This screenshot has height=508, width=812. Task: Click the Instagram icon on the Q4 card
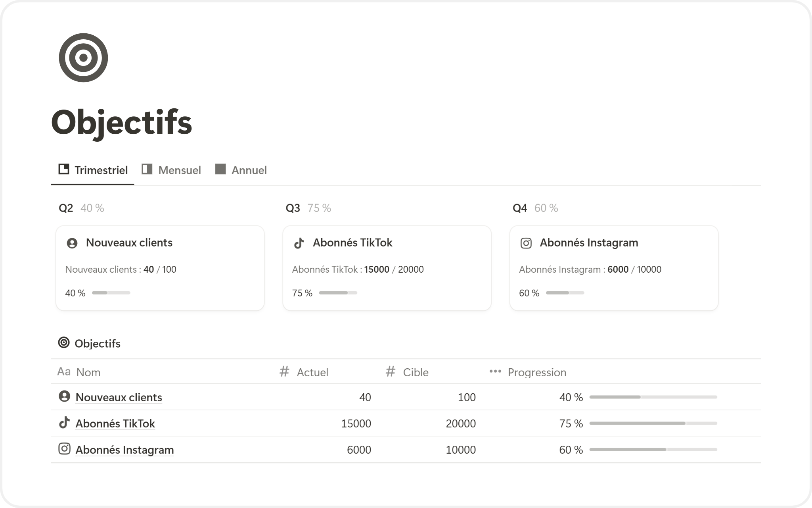click(x=526, y=243)
